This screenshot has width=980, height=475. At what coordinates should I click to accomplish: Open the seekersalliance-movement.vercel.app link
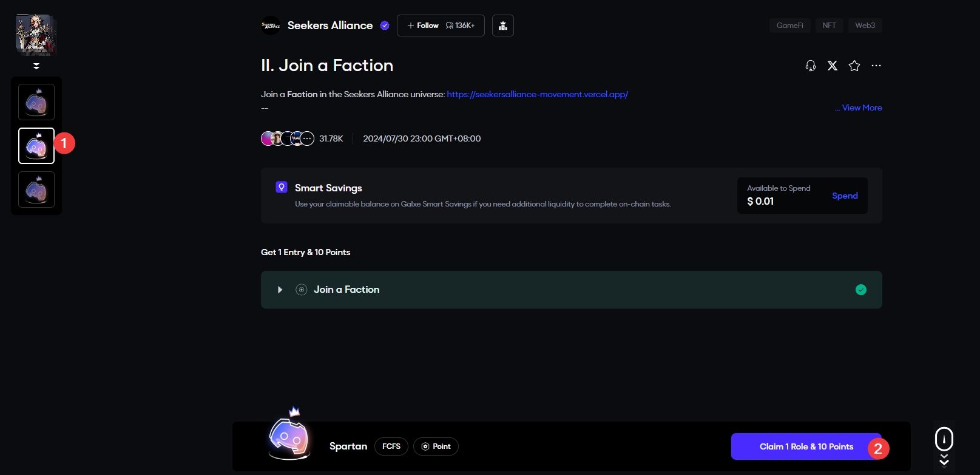coord(537,94)
